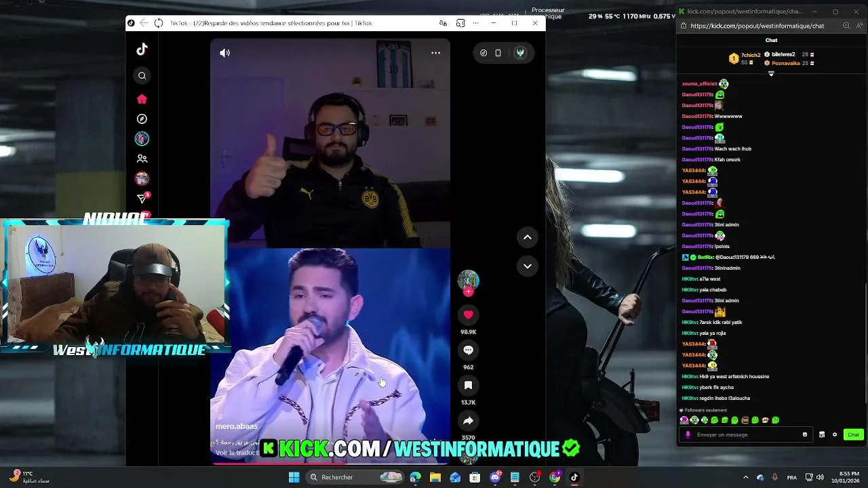868x488 pixels.
Task: Send message with green Chat button
Action: pos(853,434)
